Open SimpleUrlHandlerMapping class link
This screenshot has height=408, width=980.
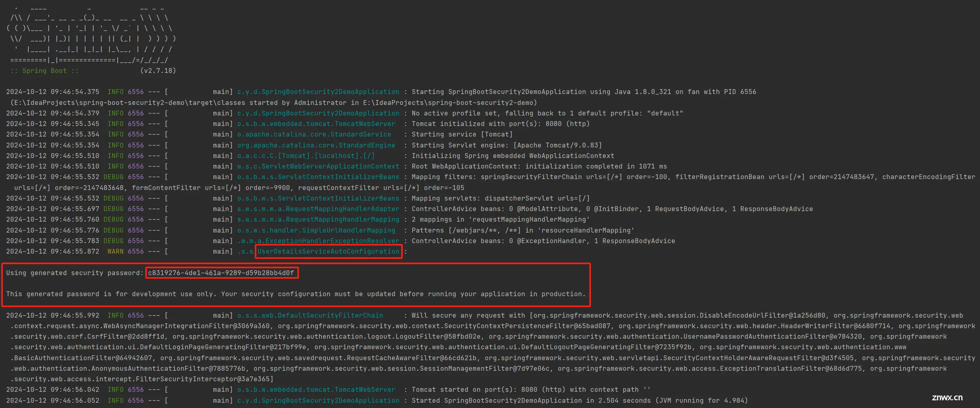316,231
